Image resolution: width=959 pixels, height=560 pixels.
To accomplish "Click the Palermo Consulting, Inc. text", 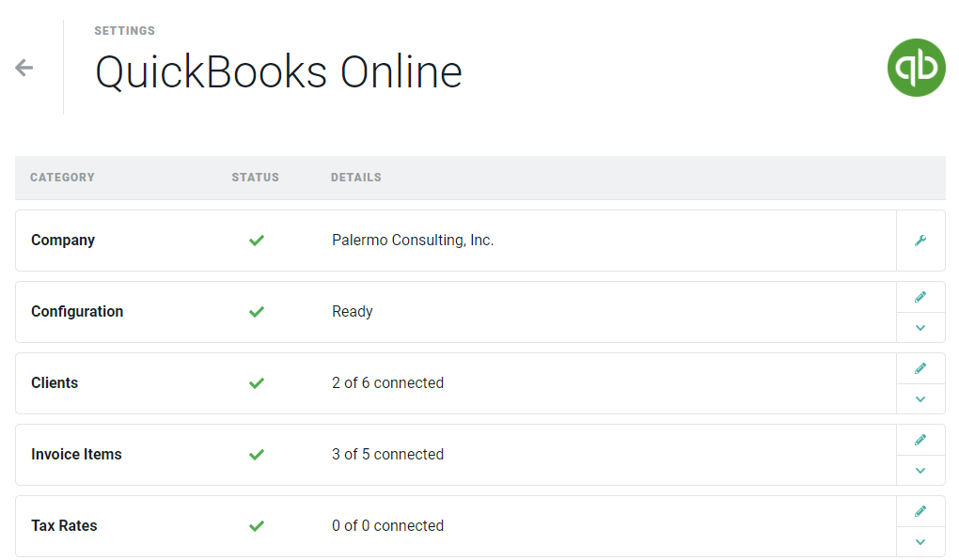I will tap(412, 241).
